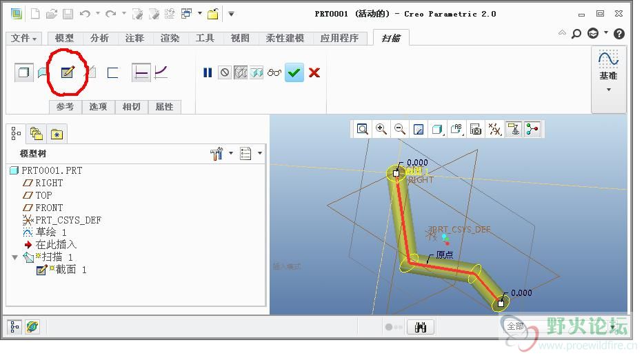
Task: Accept the sweep with green checkmark
Action: [294, 72]
